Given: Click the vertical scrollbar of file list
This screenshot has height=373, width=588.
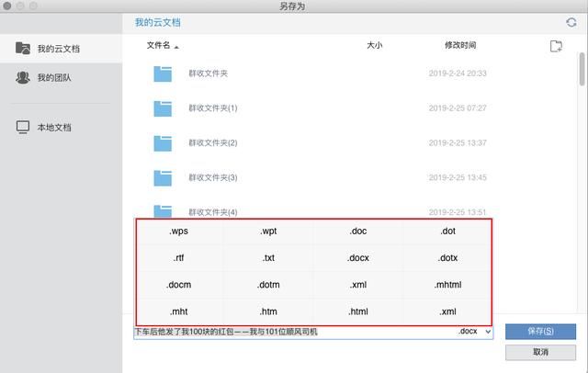Looking at the screenshot, I should click(x=582, y=69).
